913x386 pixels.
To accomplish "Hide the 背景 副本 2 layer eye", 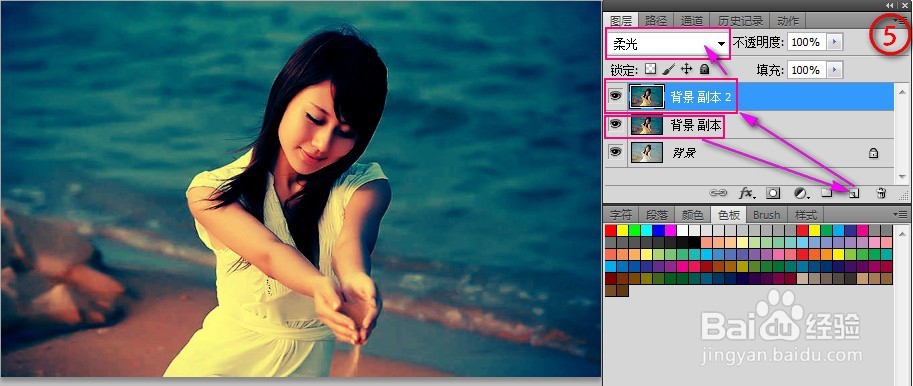I will tap(615, 96).
